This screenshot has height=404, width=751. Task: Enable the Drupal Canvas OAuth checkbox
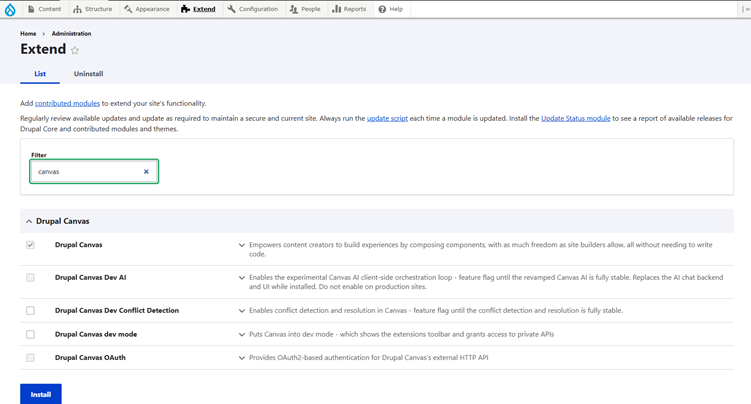pos(30,358)
